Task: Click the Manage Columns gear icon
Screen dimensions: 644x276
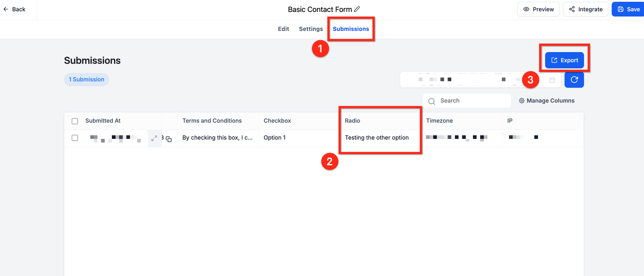Action: click(522, 101)
